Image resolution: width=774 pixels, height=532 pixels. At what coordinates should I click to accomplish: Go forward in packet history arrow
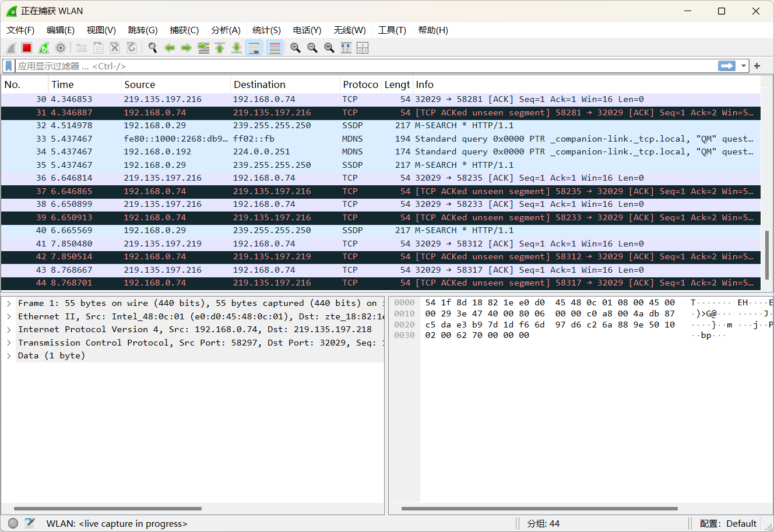pyautogui.click(x=187, y=48)
